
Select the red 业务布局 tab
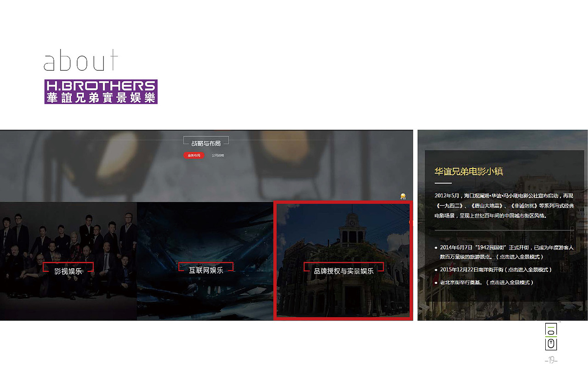tap(194, 155)
